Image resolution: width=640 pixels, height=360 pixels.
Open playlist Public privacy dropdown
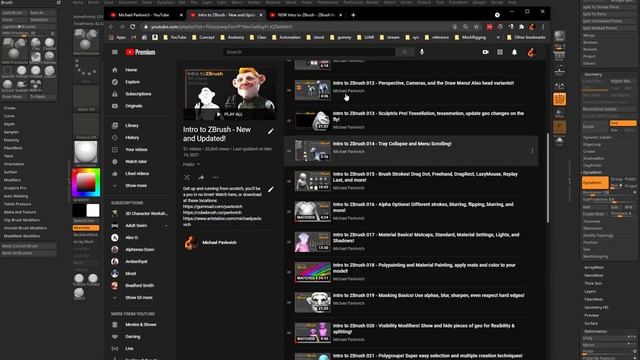(191, 164)
